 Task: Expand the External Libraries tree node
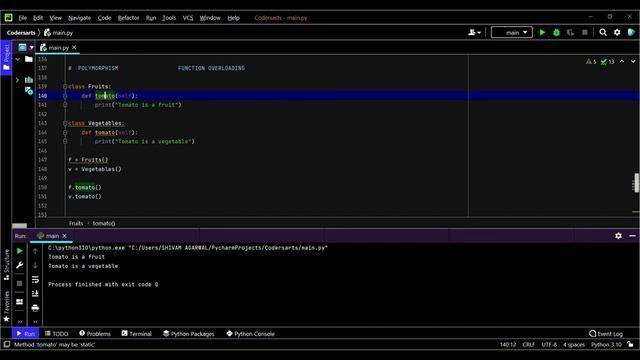(x=18, y=80)
